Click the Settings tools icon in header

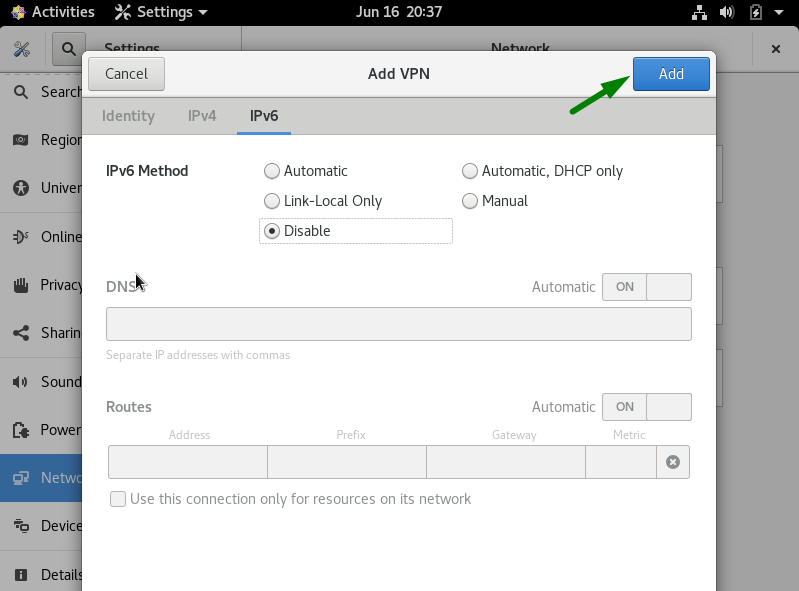[x=21, y=49]
